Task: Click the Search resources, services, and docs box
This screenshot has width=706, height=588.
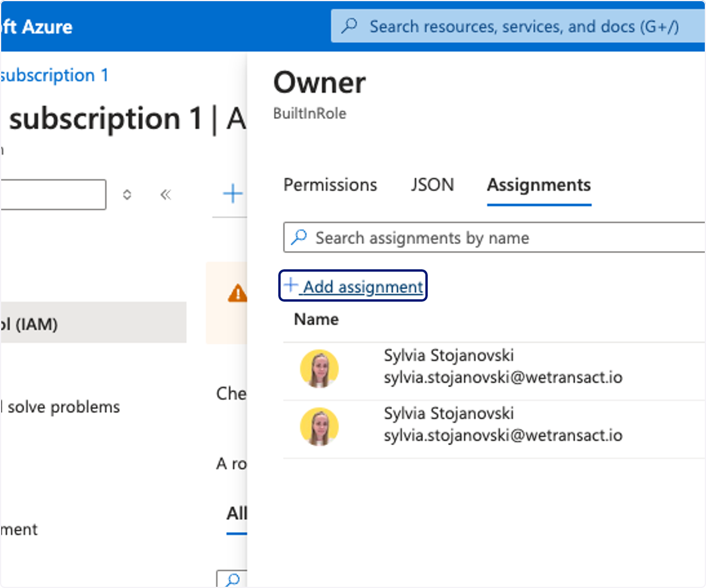Action: coord(518,26)
